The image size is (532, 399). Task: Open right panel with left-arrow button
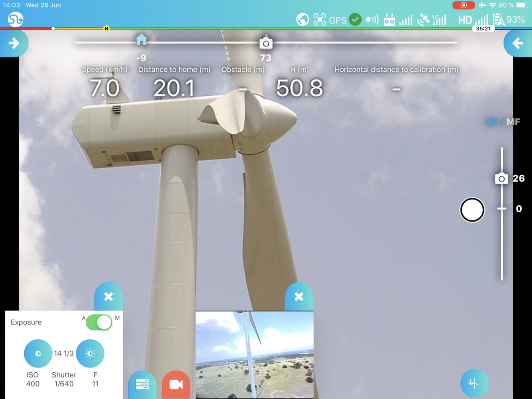(x=518, y=43)
